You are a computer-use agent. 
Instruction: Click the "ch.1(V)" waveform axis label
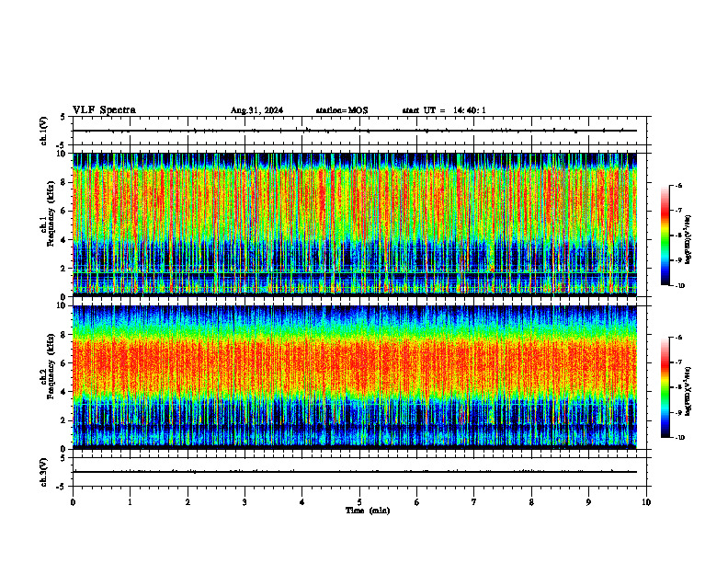[x=44, y=131]
